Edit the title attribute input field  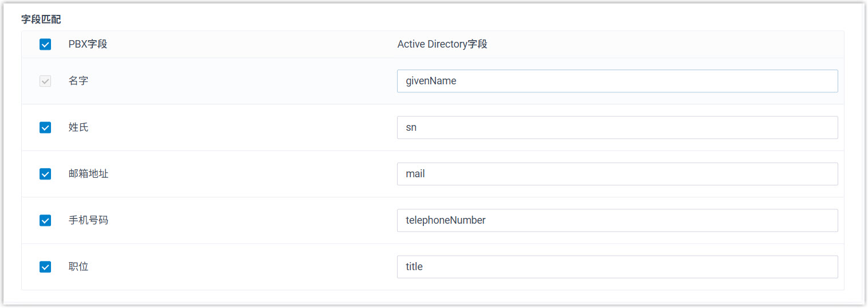(x=617, y=267)
